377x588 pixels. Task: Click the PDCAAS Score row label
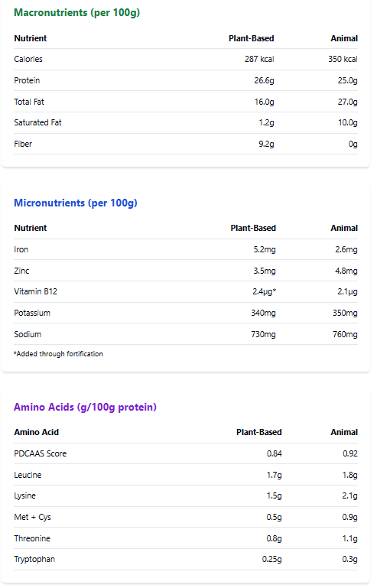[x=40, y=453]
